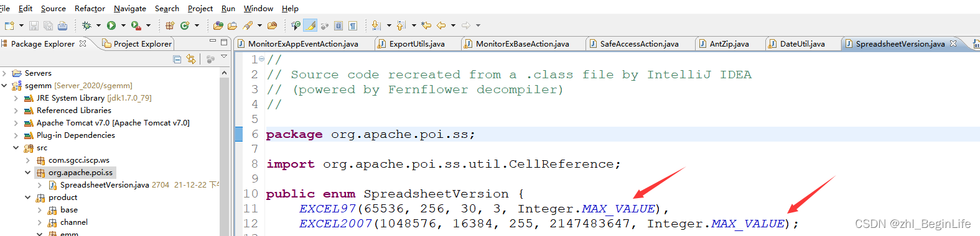
Task: Toggle Block Selection Mode icon
Action: point(338,25)
